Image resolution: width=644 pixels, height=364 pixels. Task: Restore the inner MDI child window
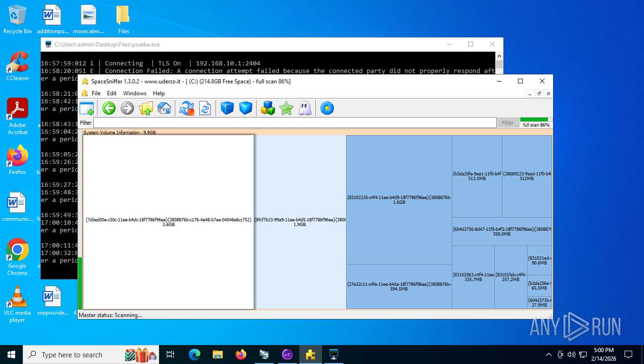point(539,94)
